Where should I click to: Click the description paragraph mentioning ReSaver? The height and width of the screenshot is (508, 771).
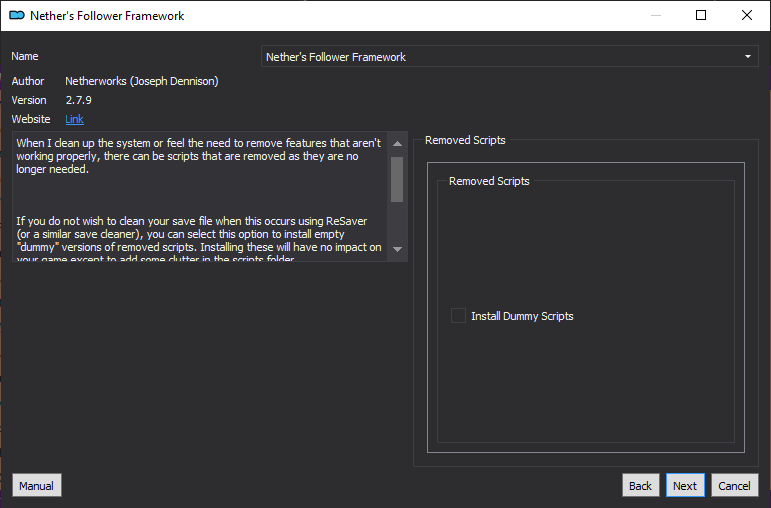pos(199,240)
